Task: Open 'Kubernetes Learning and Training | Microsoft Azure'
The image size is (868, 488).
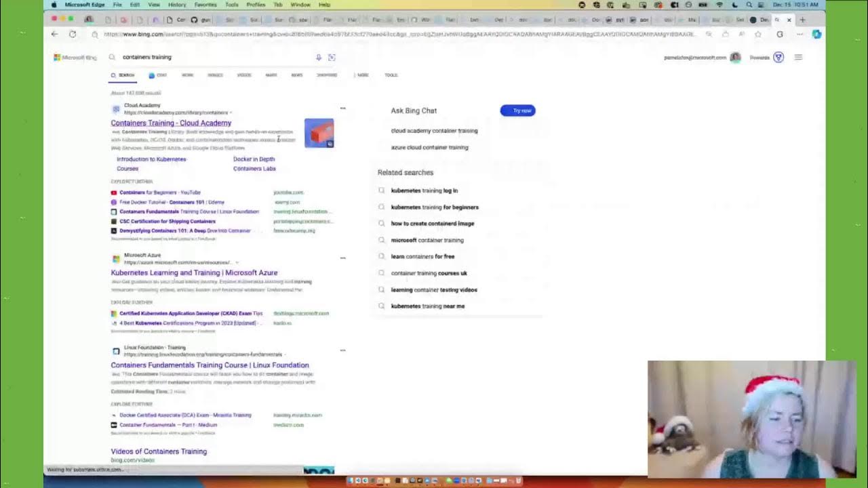Action: pyautogui.click(x=194, y=273)
